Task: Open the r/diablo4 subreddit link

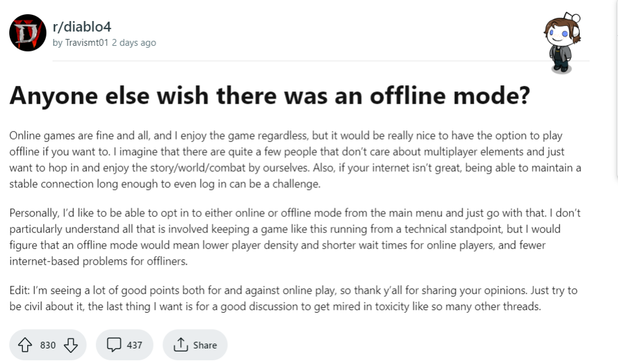Action: (x=81, y=26)
